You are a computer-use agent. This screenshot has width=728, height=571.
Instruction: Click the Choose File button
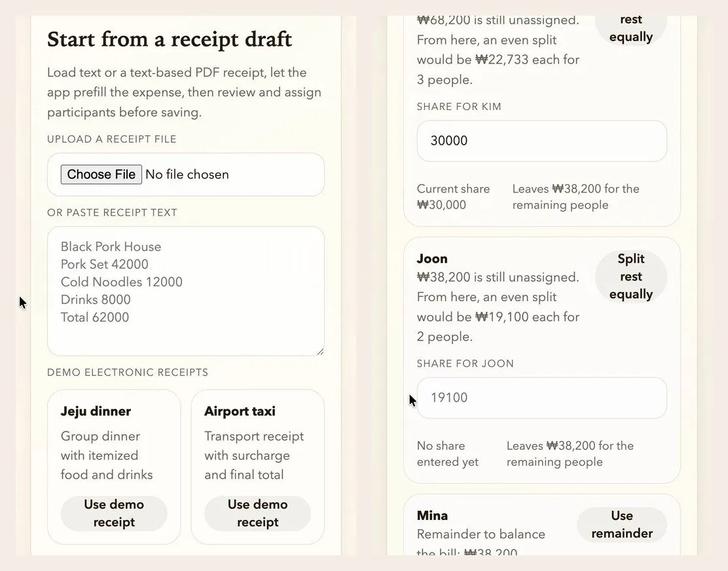pyautogui.click(x=101, y=175)
